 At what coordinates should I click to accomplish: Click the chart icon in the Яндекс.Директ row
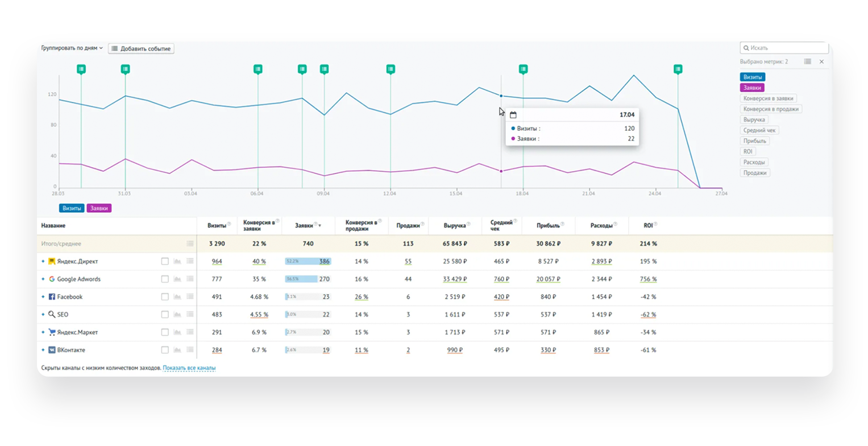coord(177,262)
